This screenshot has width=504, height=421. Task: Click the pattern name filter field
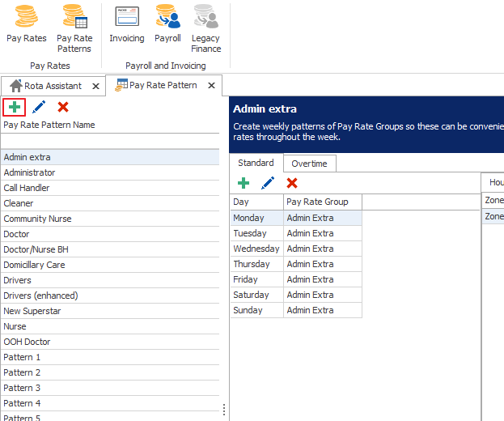pyautogui.click(x=110, y=141)
